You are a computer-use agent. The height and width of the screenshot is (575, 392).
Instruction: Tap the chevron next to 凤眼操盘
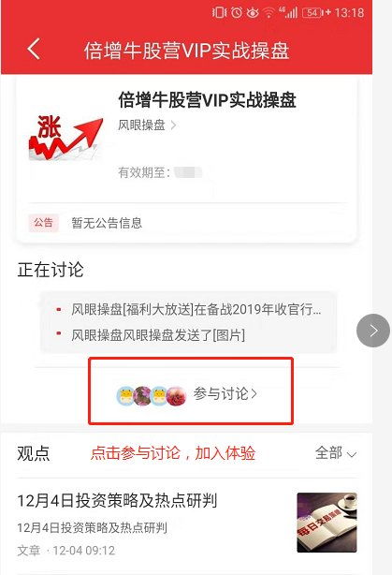coord(174,125)
